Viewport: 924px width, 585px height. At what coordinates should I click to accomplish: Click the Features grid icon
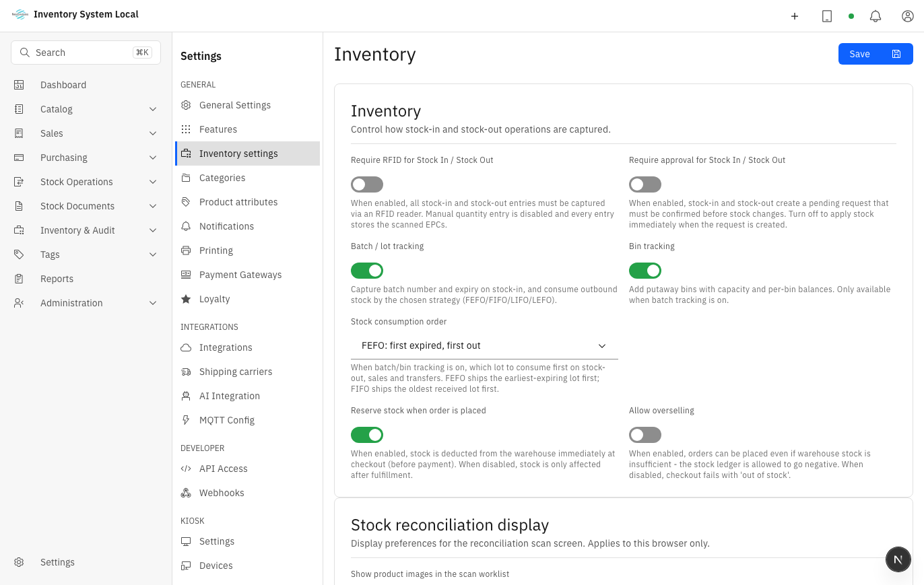(186, 129)
